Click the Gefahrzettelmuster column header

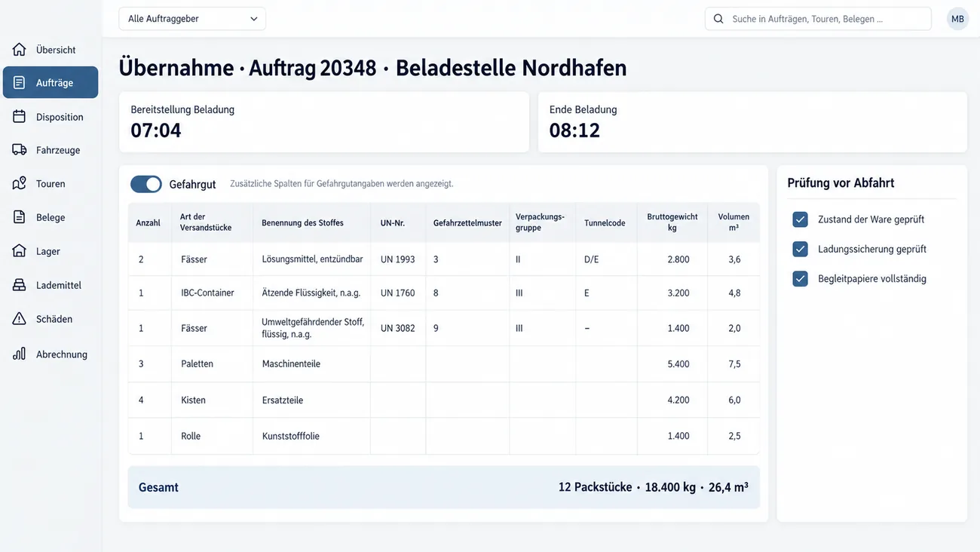click(467, 222)
